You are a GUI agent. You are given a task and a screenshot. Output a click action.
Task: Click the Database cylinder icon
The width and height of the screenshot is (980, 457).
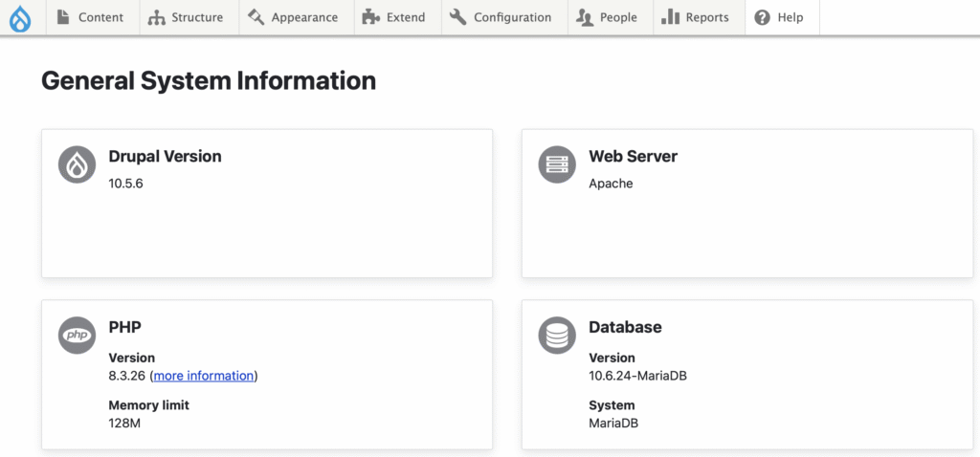coord(557,336)
